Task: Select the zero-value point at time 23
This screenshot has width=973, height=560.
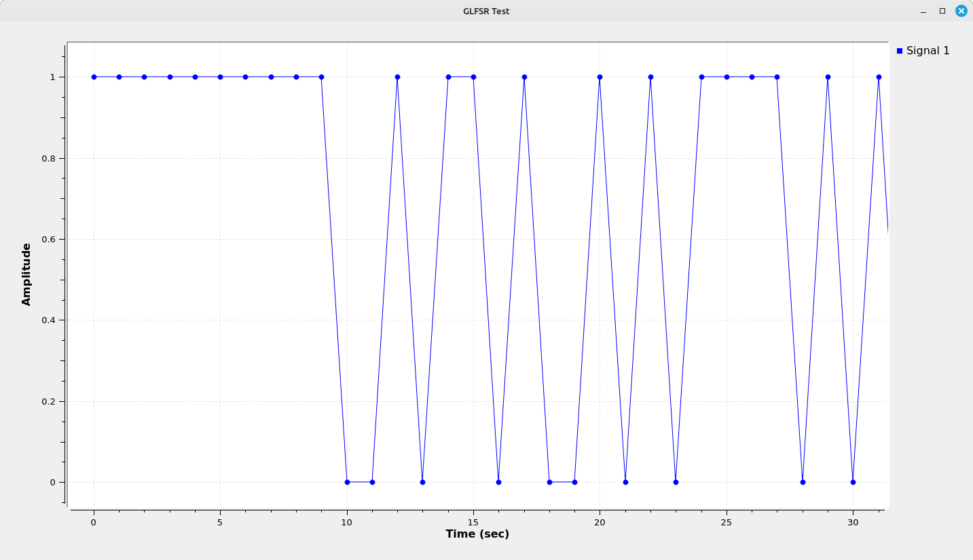Action: pyautogui.click(x=676, y=482)
